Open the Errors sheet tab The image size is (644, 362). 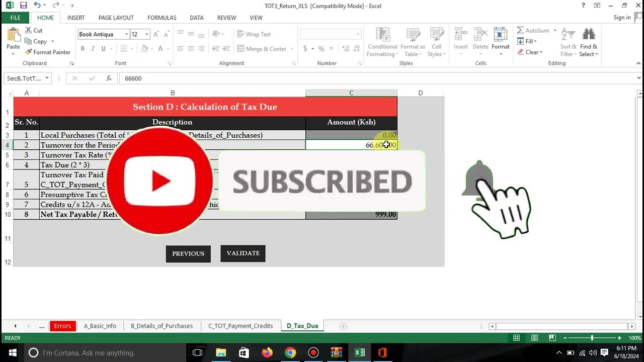[62, 326]
